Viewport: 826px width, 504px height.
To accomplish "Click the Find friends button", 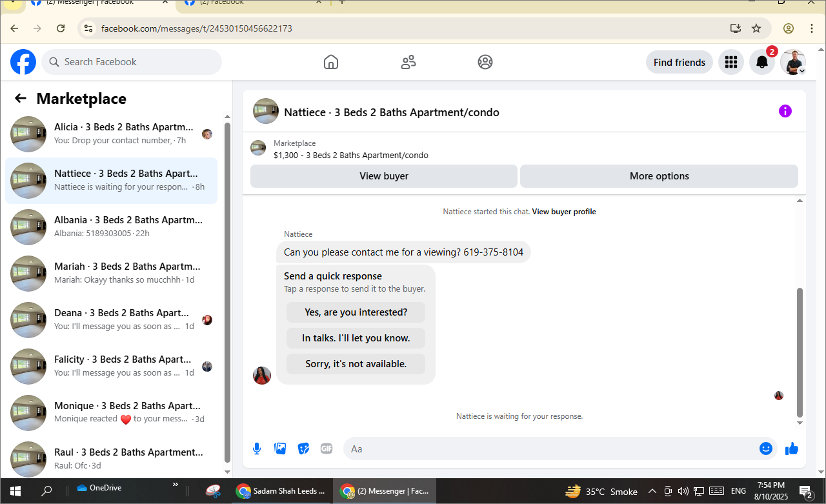I will [x=680, y=62].
